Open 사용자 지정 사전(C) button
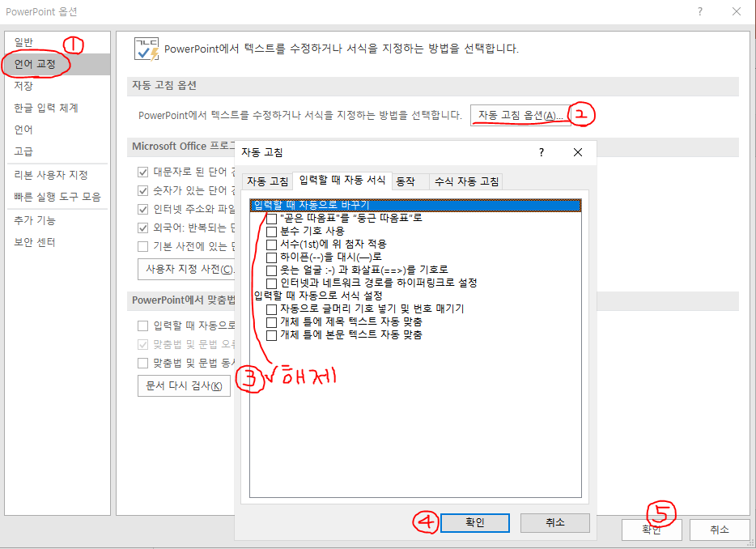 coord(187,269)
